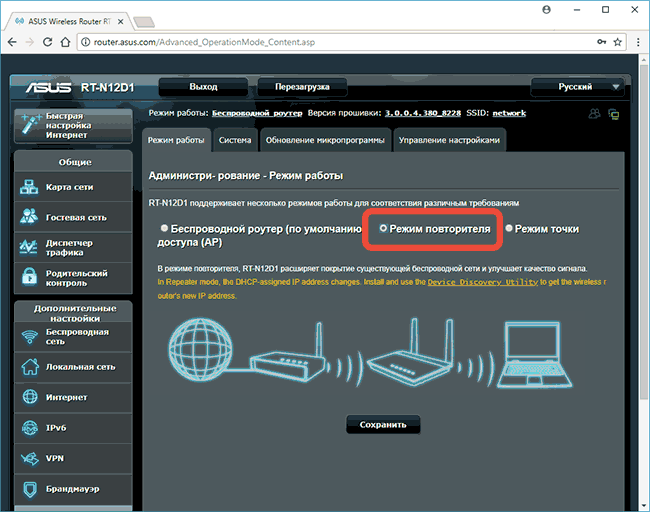The height and width of the screenshot is (512, 650).
Task: Click the Internet globe icon (Интернет)
Action: coord(30,397)
